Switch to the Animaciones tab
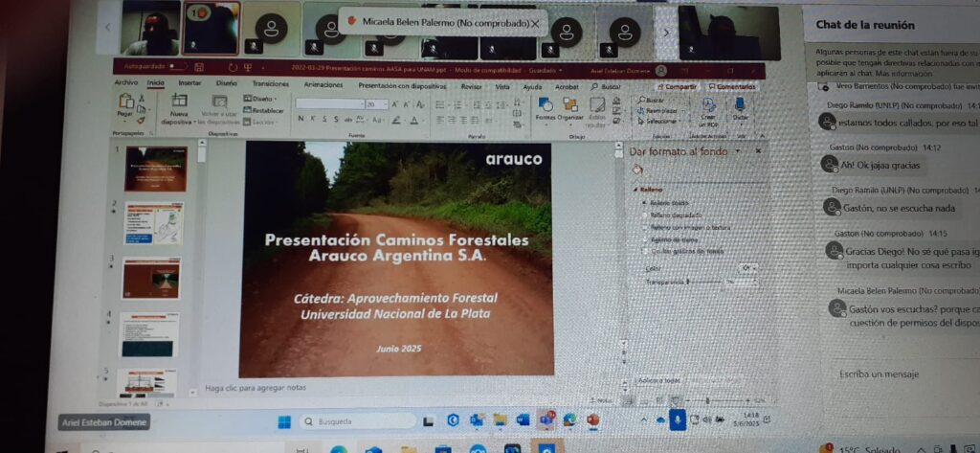The height and width of the screenshot is (453, 980). pyautogui.click(x=323, y=84)
